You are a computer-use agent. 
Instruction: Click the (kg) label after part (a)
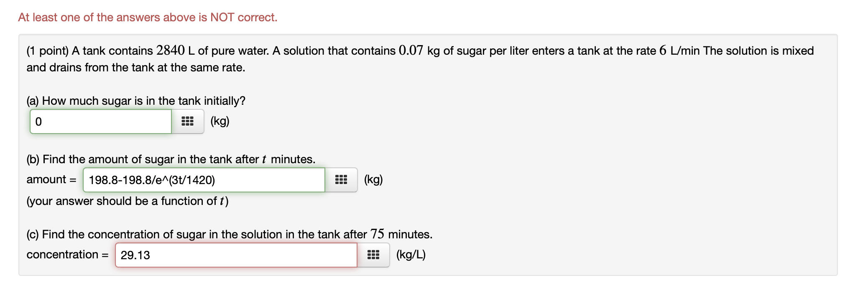(x=219, y=121)
